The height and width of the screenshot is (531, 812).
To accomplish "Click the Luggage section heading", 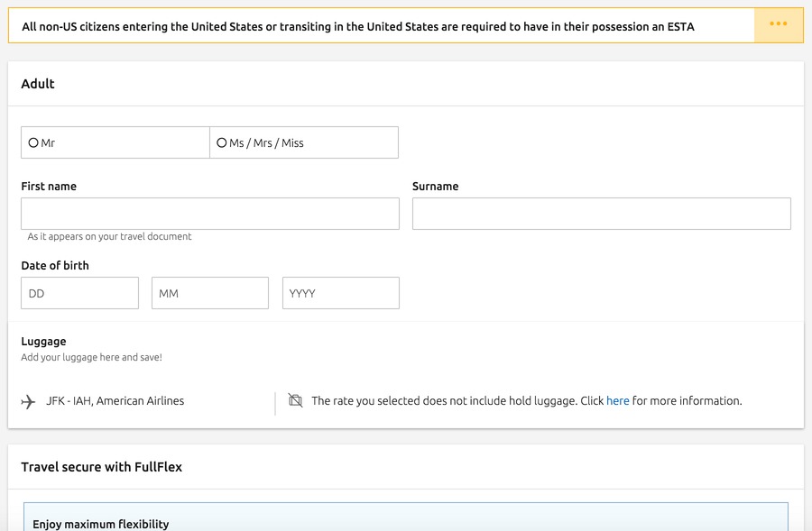I will point(43,342).
